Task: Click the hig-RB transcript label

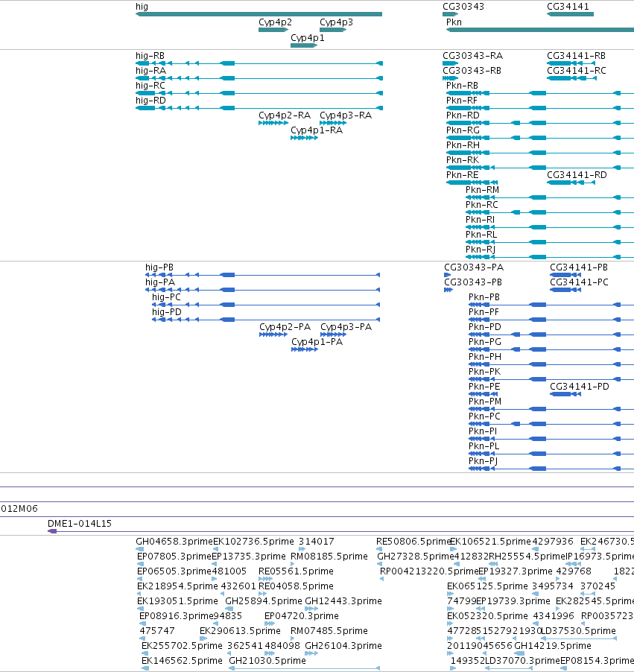Action: point(150,56)
